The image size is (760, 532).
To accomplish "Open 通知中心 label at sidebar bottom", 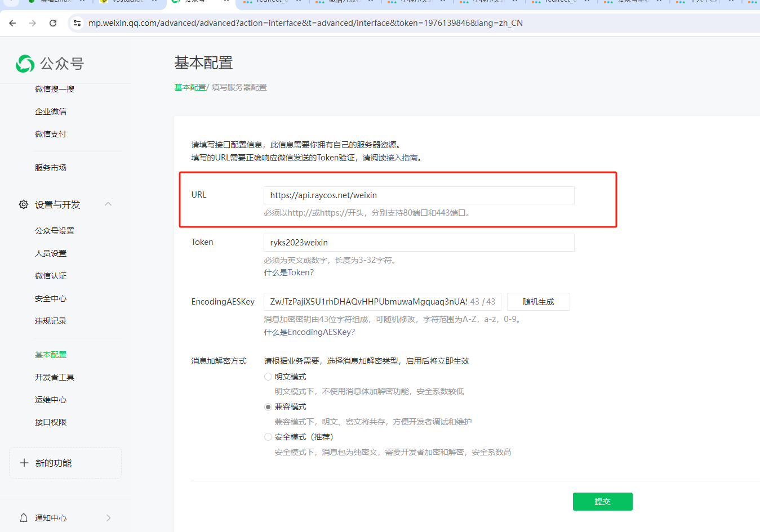I will click(51, 518).
